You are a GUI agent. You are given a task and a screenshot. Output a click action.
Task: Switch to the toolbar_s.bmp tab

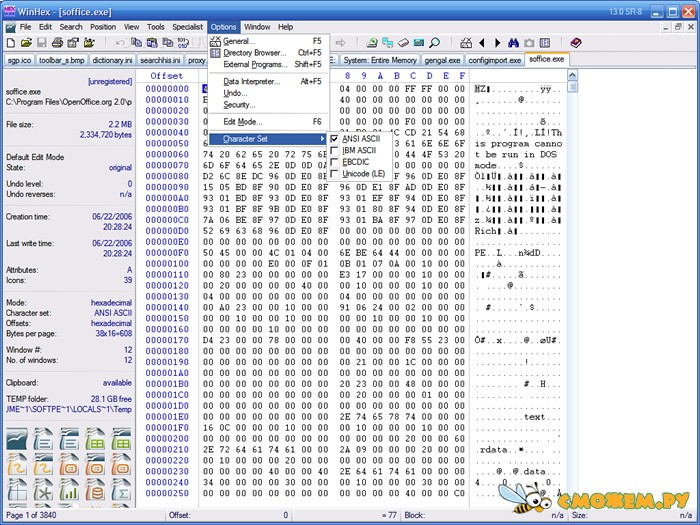pos(62,60)
